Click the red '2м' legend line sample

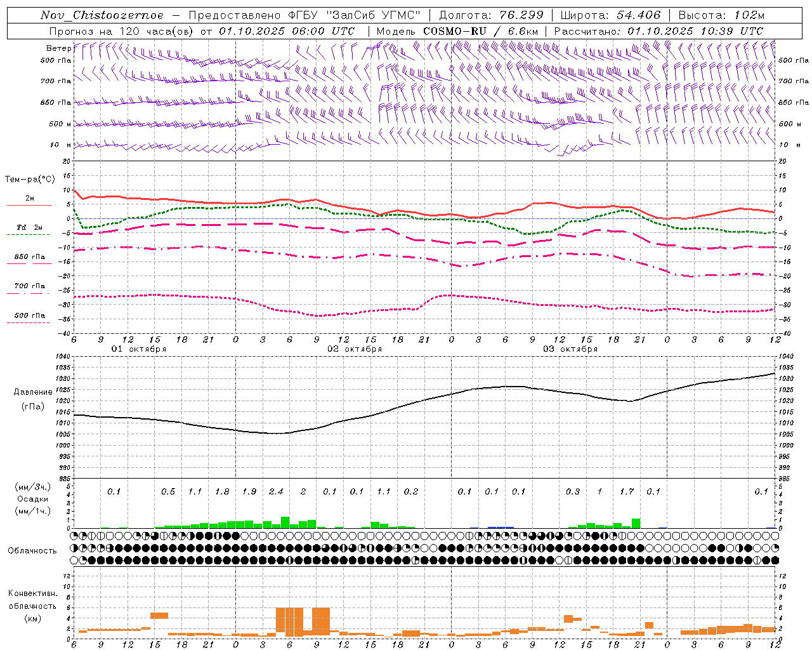pyautogui.click(x=29, y=206)
